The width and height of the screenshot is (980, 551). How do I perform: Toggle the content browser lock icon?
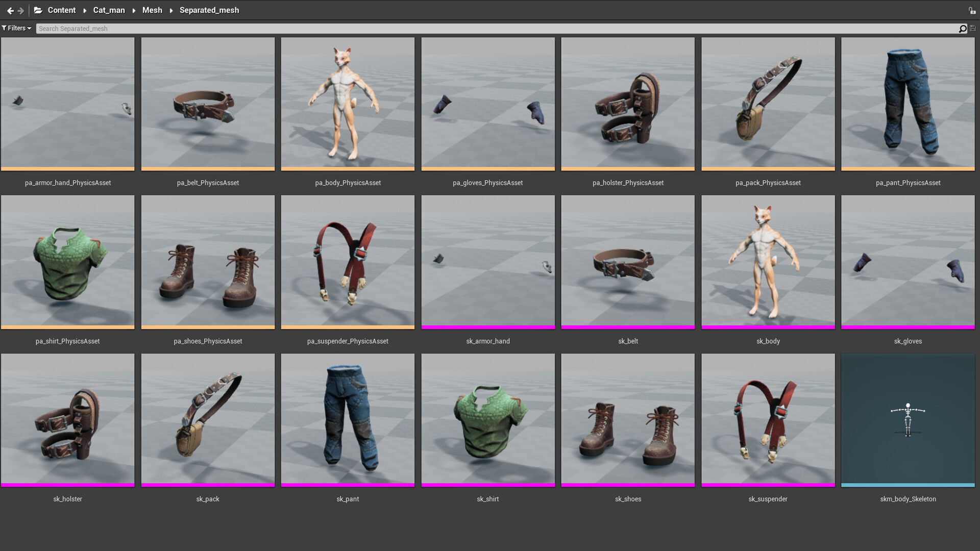click(x=972, y=10)
